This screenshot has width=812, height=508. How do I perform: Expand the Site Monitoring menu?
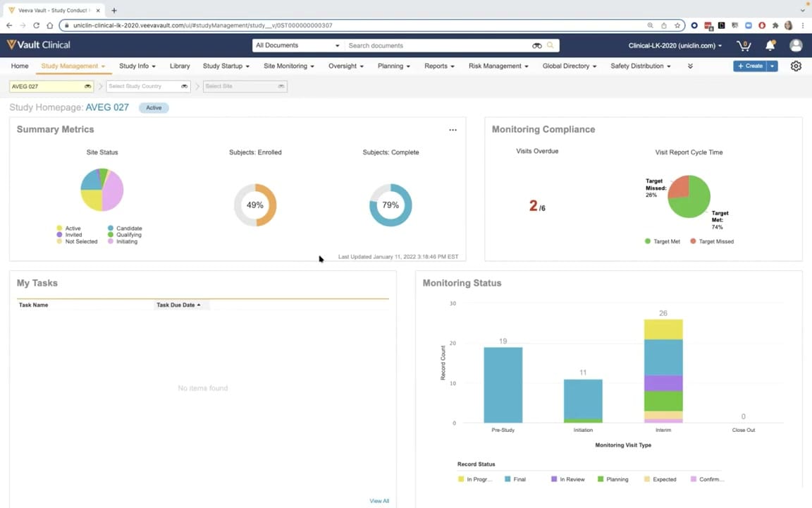pyautogui.click(x=289, y=66)
